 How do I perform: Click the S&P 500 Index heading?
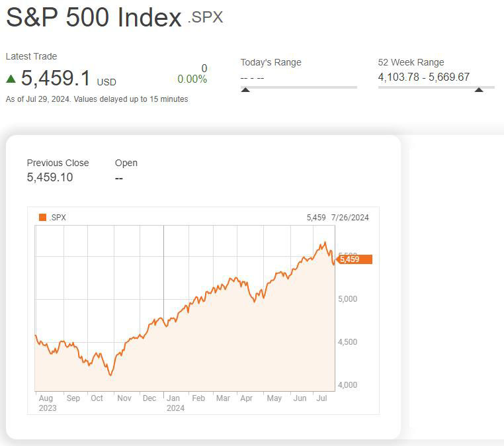point(93,18)
